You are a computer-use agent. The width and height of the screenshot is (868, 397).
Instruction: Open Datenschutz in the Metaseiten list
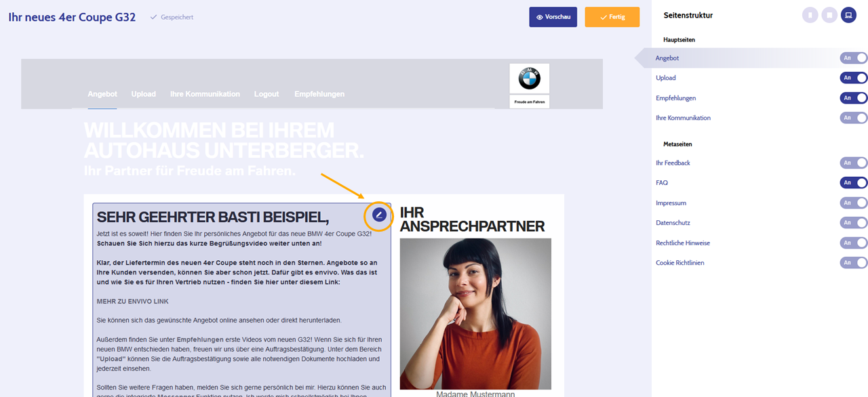(x=673, y=222)
